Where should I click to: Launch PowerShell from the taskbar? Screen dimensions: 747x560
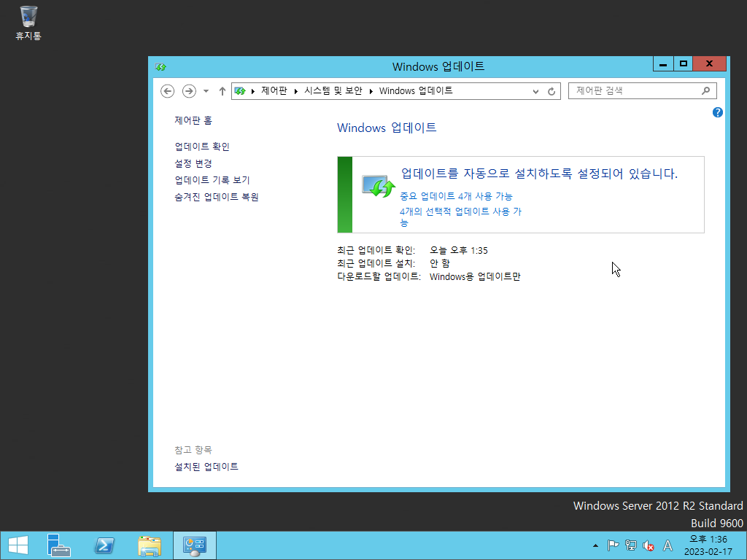(104, 545)
